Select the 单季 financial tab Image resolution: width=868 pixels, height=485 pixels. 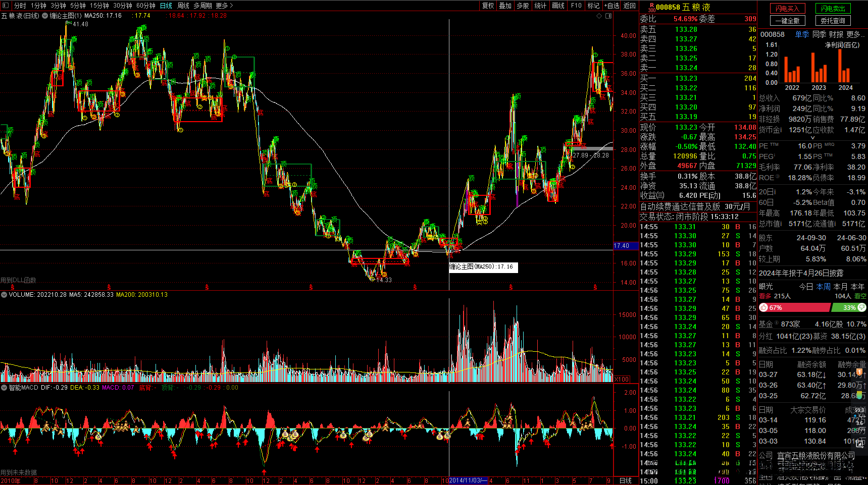802,34
